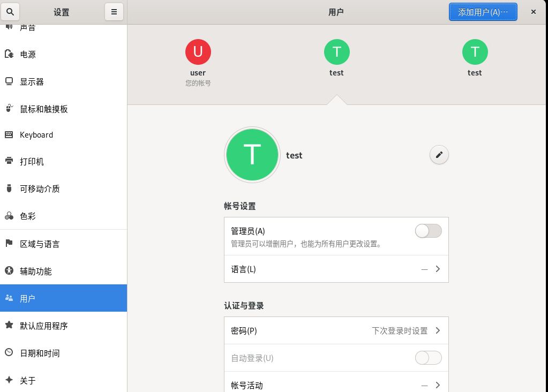Select the rightmost test user account
548x392 pixels.
[475, 52]
